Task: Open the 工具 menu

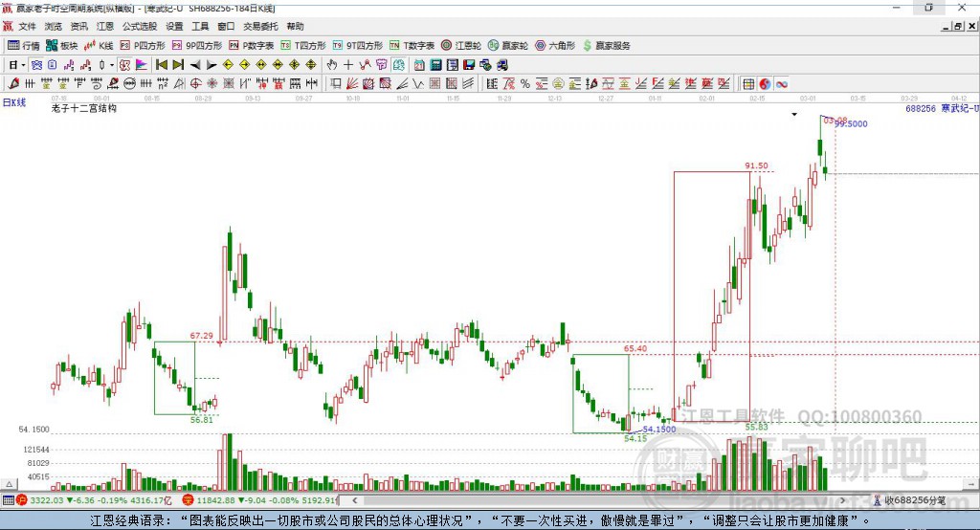Action: point(200,26)
